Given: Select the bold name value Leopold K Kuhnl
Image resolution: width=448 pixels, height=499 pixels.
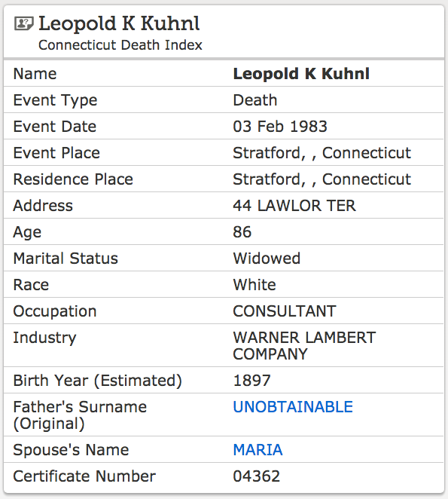Looking at the screenshot, I should pos(301,74).
